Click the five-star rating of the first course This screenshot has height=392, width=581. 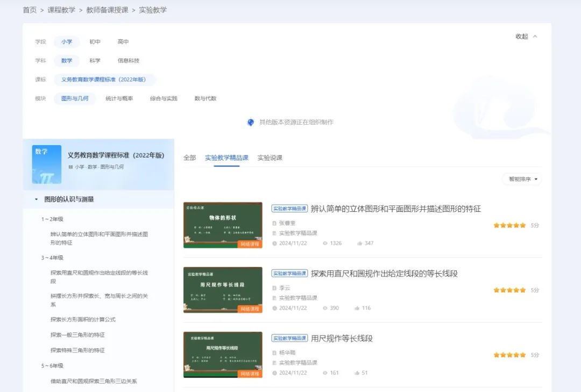[x=509, y=225]
